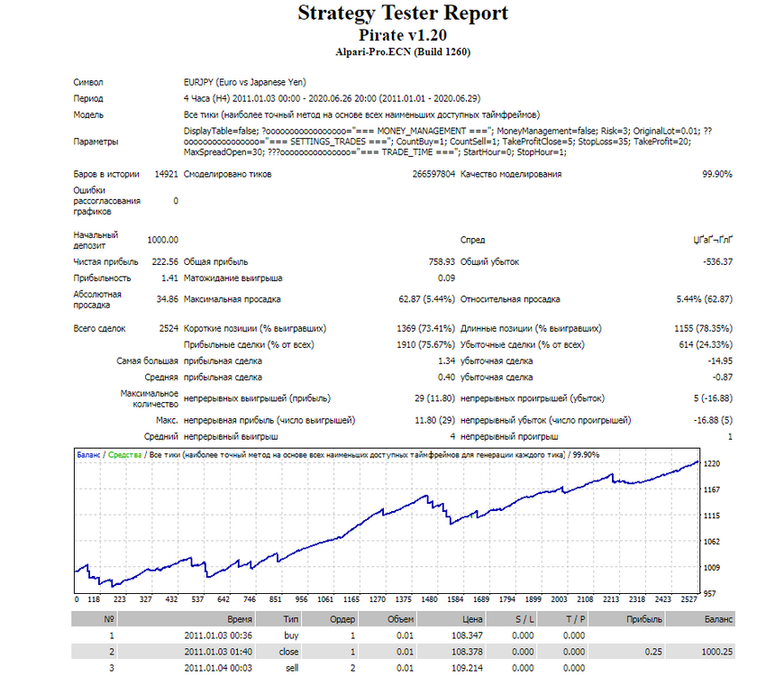Screen dimensions: 784x676
Task: Click short positions value 1369 (73.41%)
Action: pos(425,328)
